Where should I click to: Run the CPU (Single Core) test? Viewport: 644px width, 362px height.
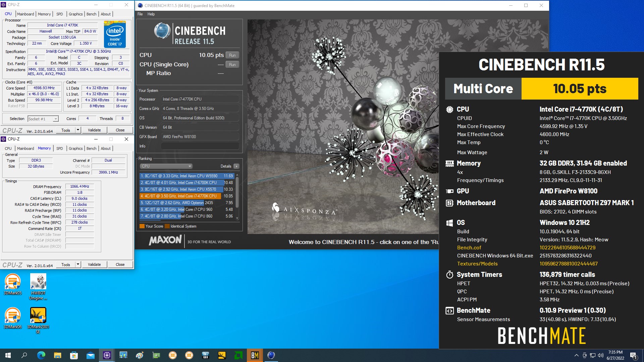coord(232,65)
